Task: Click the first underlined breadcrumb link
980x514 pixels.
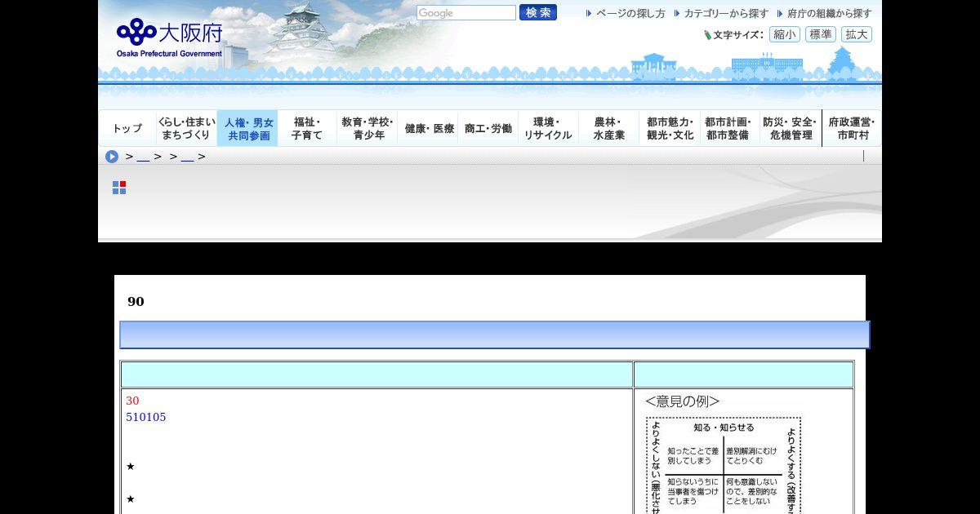Action: pos(143,157)
